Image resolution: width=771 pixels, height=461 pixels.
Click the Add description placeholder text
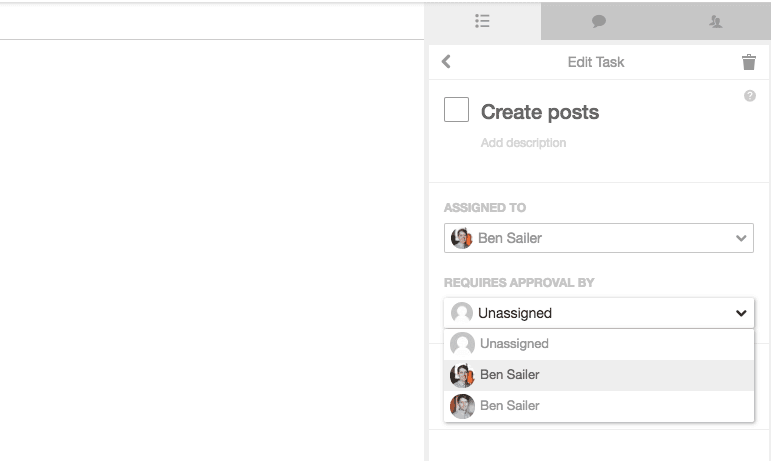click(x=523, y=143)
